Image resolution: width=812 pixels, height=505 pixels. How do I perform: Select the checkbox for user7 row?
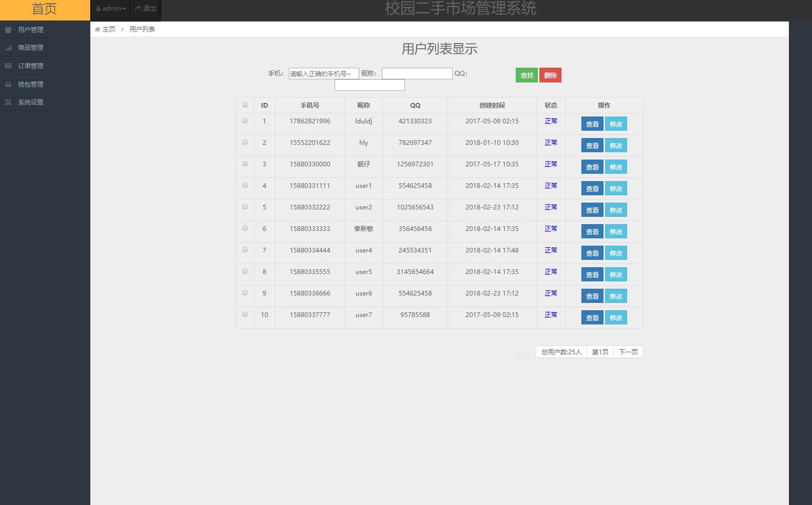coord(245,314)
